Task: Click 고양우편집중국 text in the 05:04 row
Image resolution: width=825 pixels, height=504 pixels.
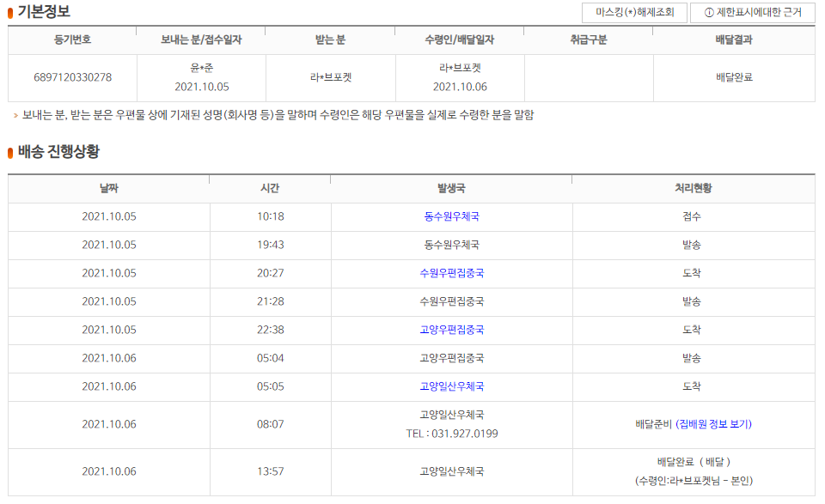Action: pyautogui.click(x=451, y=358)
